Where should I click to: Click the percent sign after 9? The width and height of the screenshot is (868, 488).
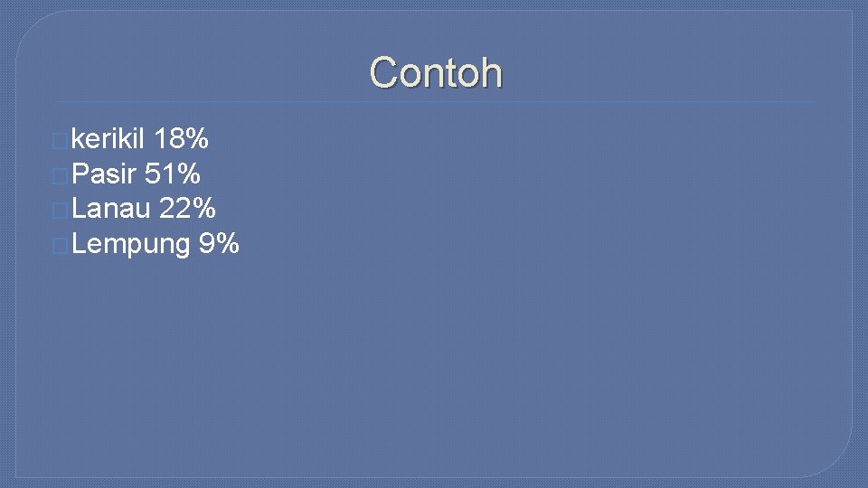(x=227, y=244)
